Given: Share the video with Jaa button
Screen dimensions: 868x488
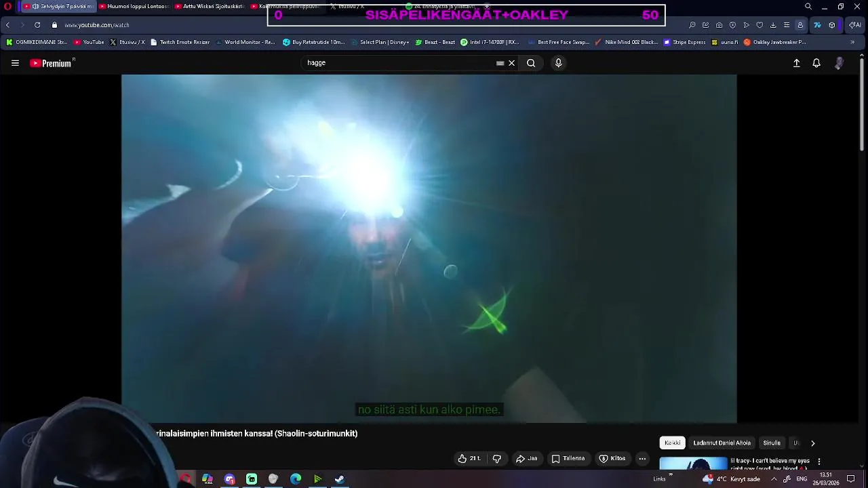Looking at the screenshot, I should (x=526, y=459).
